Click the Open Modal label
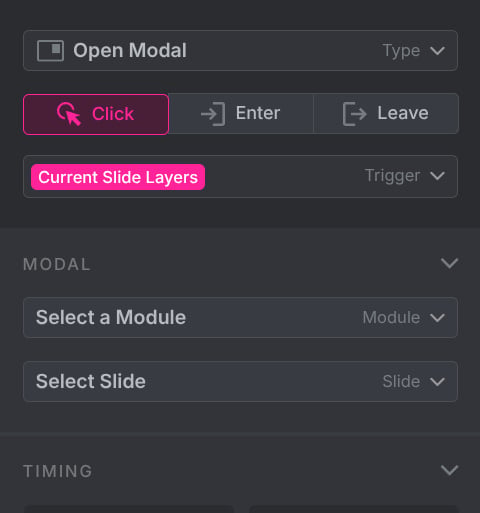Screen dimensions: 480x513 (130, 51)
